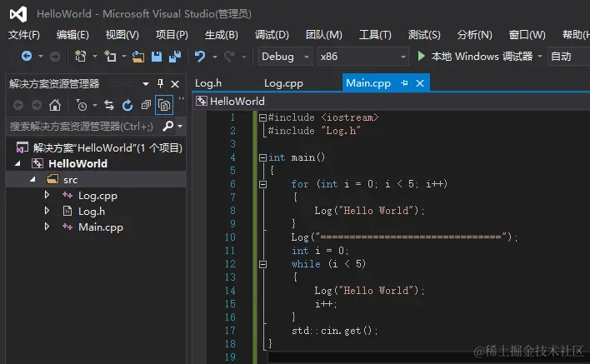Collapse the src folder node
Screen dimensions: 590x364
pyautogui.click(x=32, y=180)
